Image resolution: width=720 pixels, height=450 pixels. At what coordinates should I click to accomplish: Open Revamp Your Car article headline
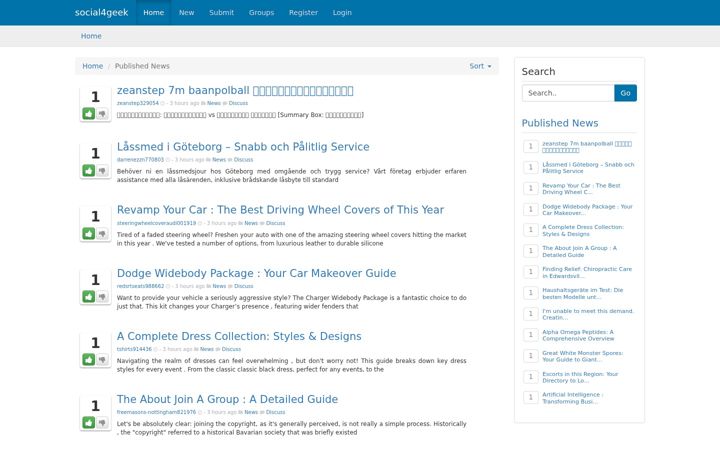(x=280, y=210)
